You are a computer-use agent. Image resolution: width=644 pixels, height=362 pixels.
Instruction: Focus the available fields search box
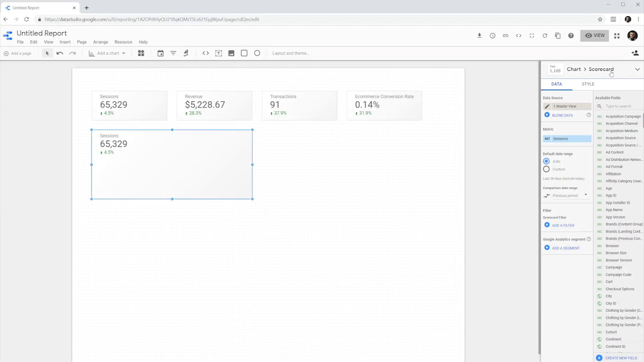pos(620,106)
